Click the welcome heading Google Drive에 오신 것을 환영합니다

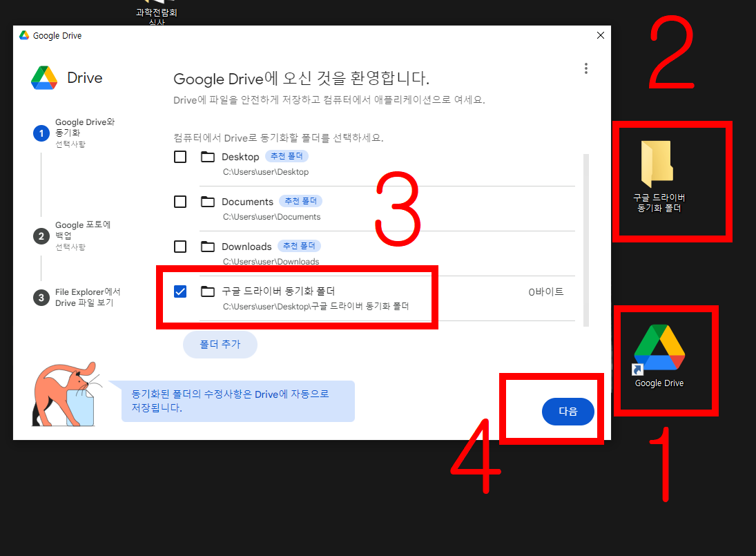(x=301, y=79)
